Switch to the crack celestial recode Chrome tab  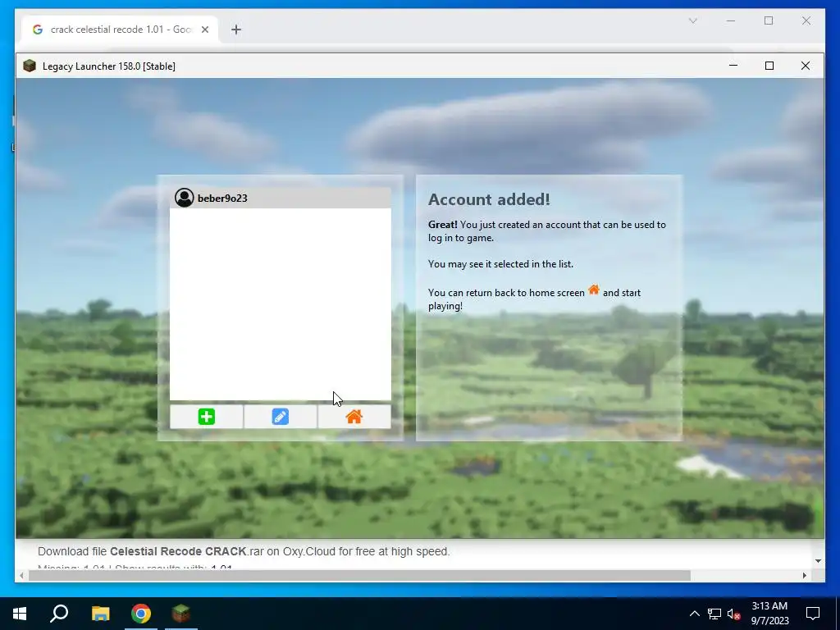coord(120,30)
